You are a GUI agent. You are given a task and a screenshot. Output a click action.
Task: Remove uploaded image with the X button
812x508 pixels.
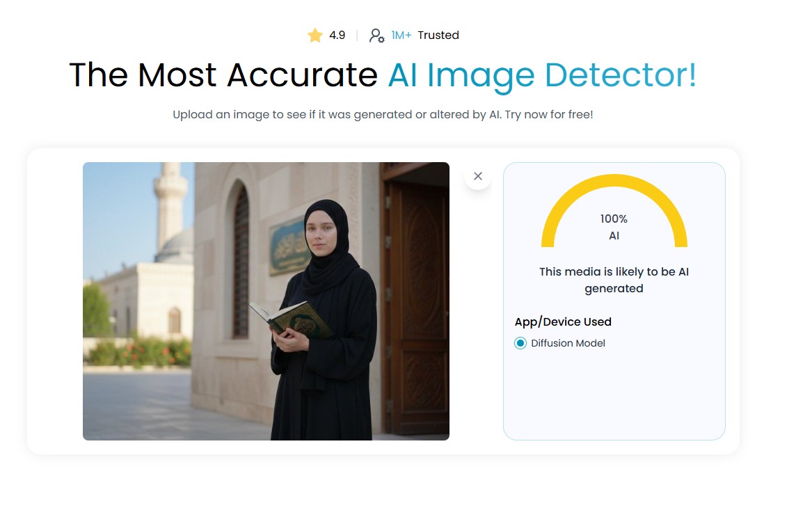(x=477, y=176)
